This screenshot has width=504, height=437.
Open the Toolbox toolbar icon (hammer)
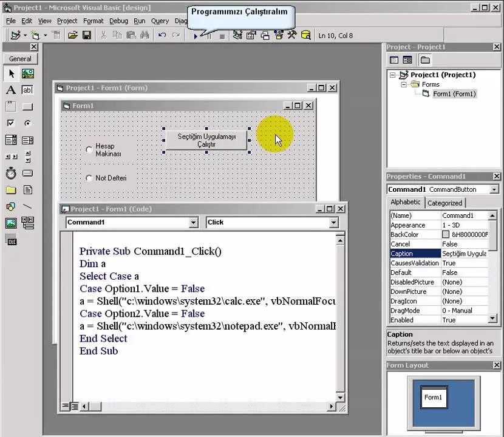pyautogui.click(x=292, y=35)
